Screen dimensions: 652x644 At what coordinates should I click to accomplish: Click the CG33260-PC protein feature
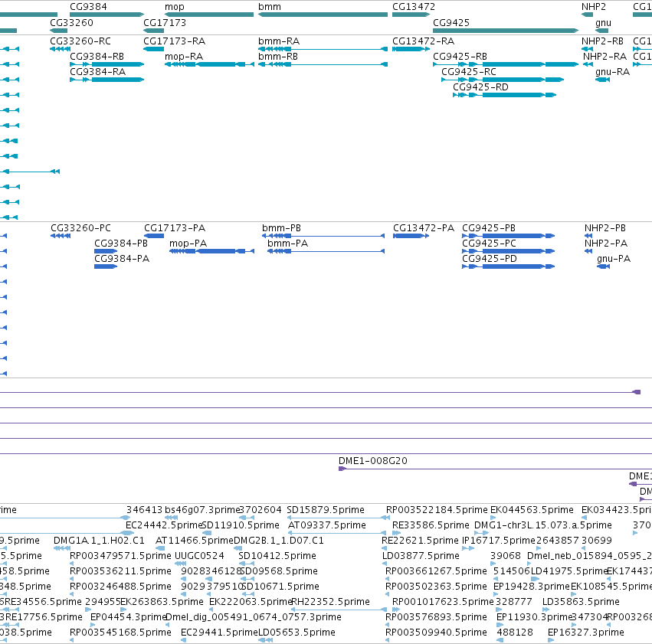click(x=61, y=236)
